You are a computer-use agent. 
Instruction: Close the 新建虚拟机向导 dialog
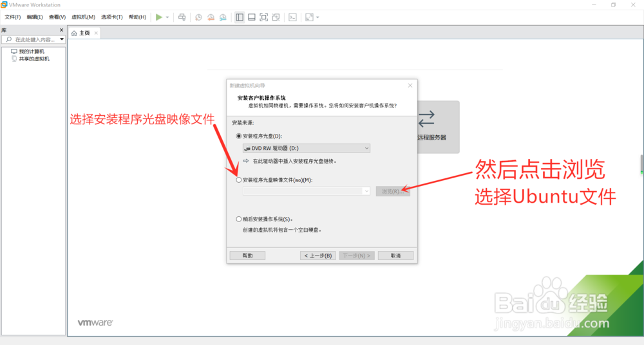point(410,86)
